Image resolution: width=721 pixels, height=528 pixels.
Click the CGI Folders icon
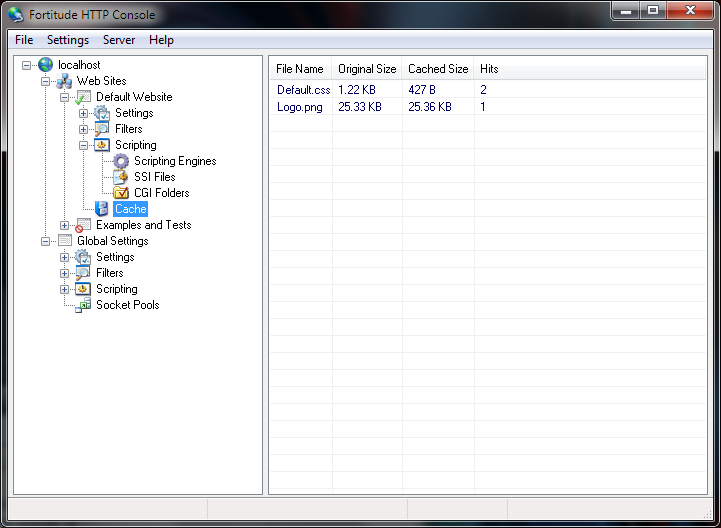tap(121, 193)
